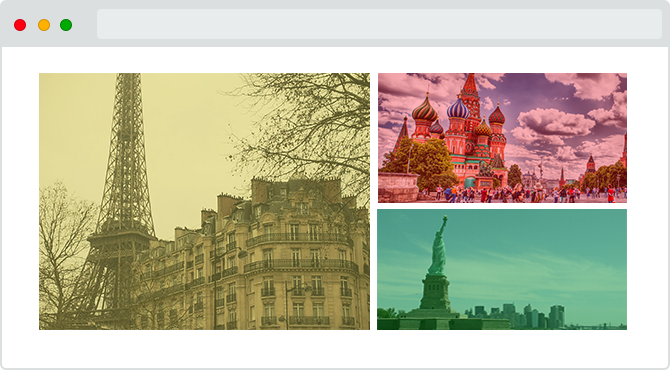The image size is (670, 370).
Task: Click the green maximize dot
Action: [66, 25]
